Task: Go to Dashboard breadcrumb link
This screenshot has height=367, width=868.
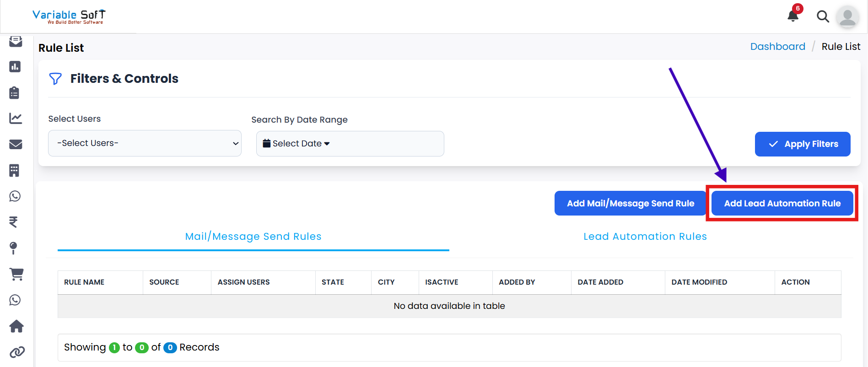Action: pos(777,47)
